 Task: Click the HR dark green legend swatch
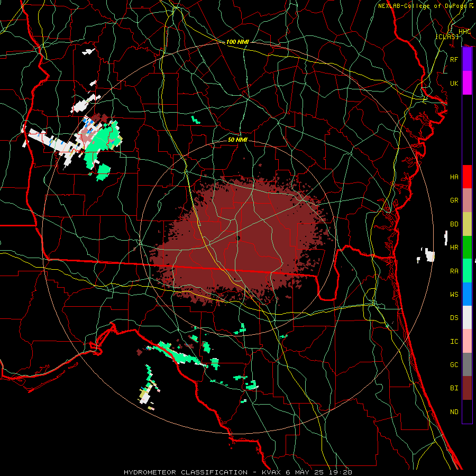click(467, 248)
